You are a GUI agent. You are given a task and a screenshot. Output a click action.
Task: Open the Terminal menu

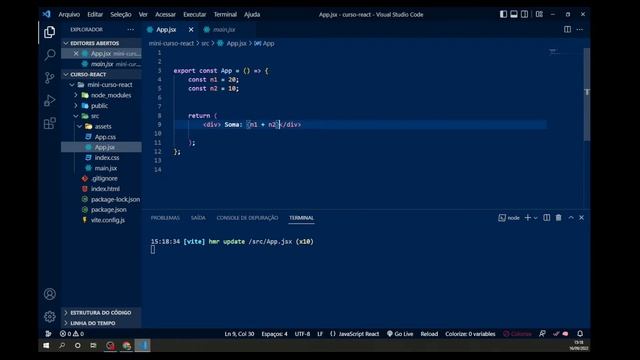[x=225, y=14]
